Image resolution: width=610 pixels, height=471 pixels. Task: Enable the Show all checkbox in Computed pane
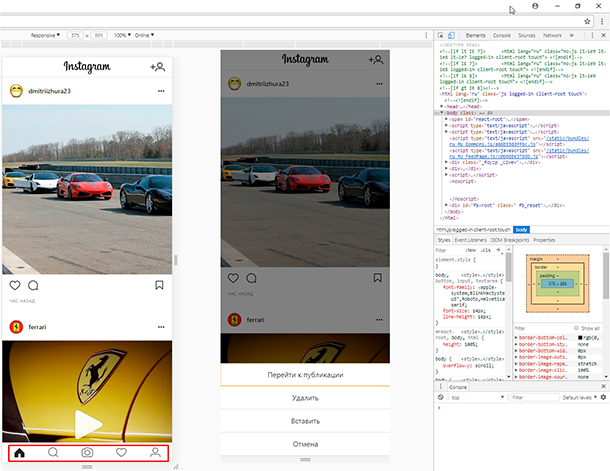point(576,328)
